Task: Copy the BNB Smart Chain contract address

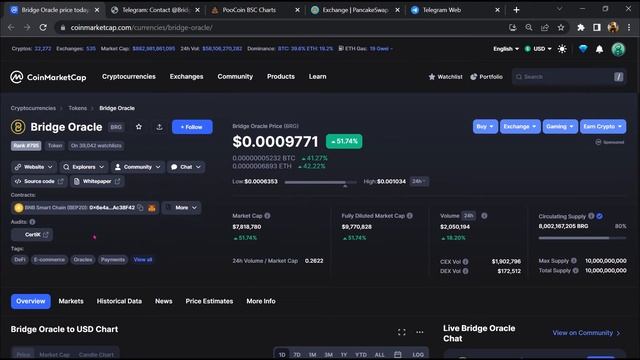Action: [x=140, y=208]
